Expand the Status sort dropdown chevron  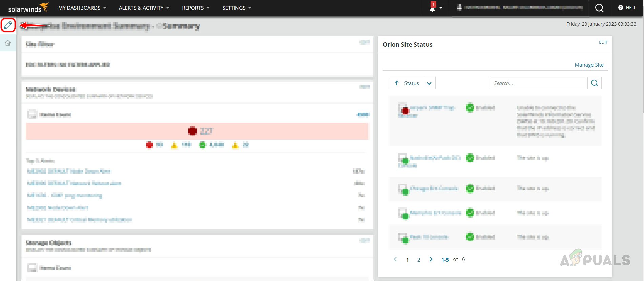click(429, 83)
